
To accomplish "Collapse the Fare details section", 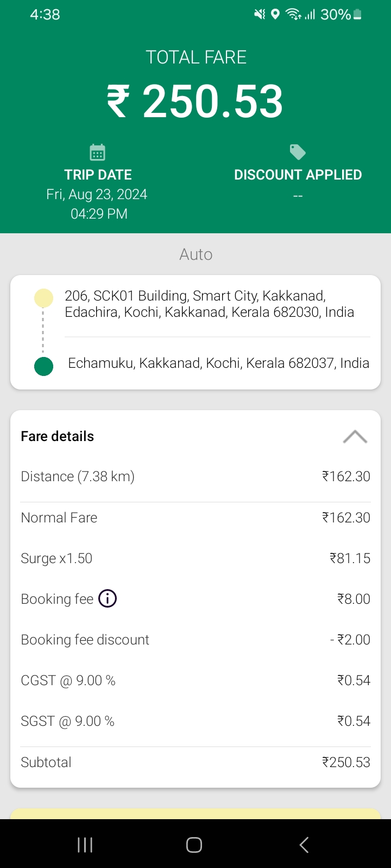I will 355,437.
